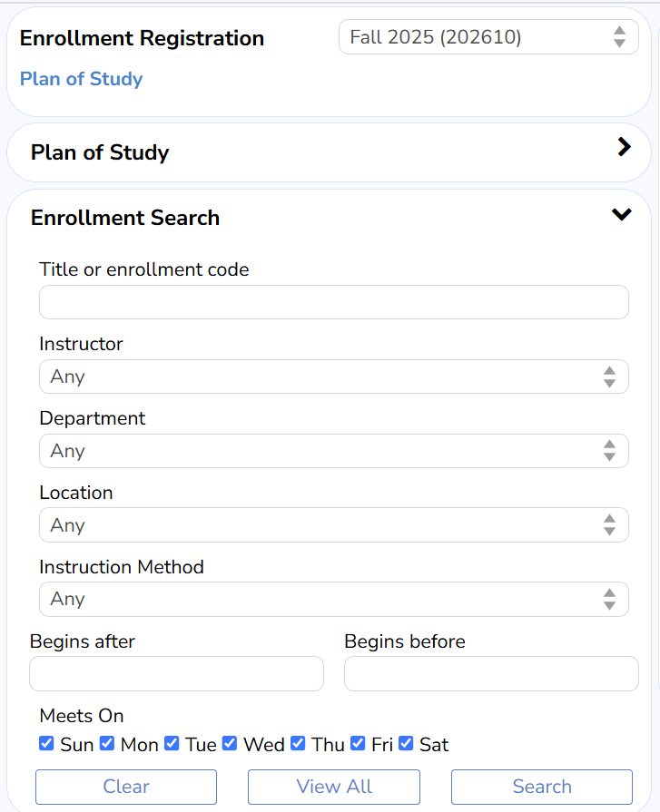Click the Plan of Study link
Screen dimensions: 660x812
(x=82, y=79)
